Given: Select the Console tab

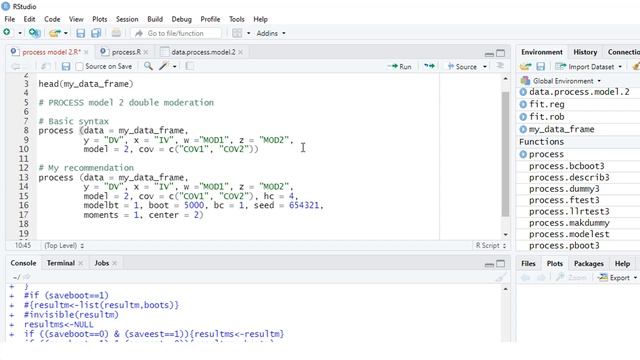Looking at the screenshot, I should click(x=23, y=263).
